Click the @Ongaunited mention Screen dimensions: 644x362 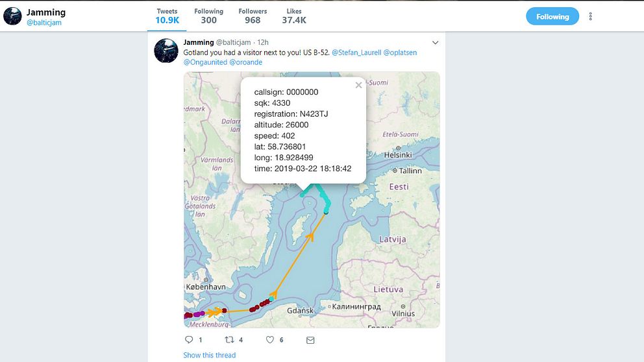point(205,62)
